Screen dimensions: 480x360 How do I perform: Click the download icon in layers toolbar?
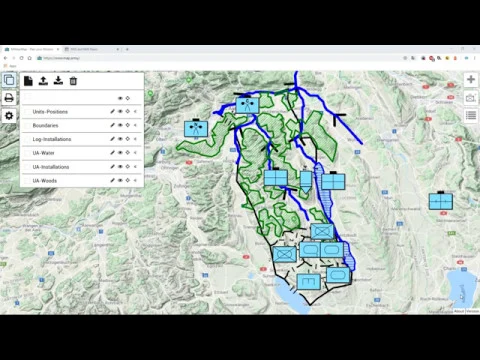tap(58, 81)
